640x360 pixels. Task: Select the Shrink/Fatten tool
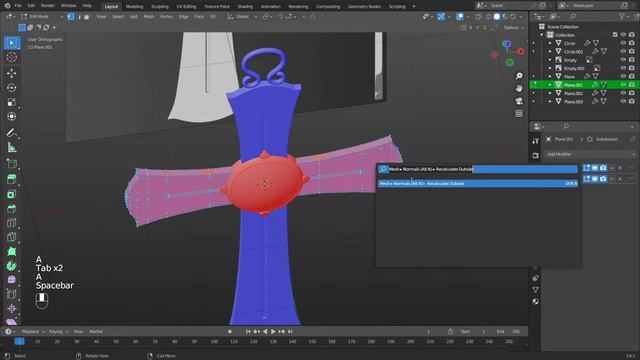coord(12,309)
